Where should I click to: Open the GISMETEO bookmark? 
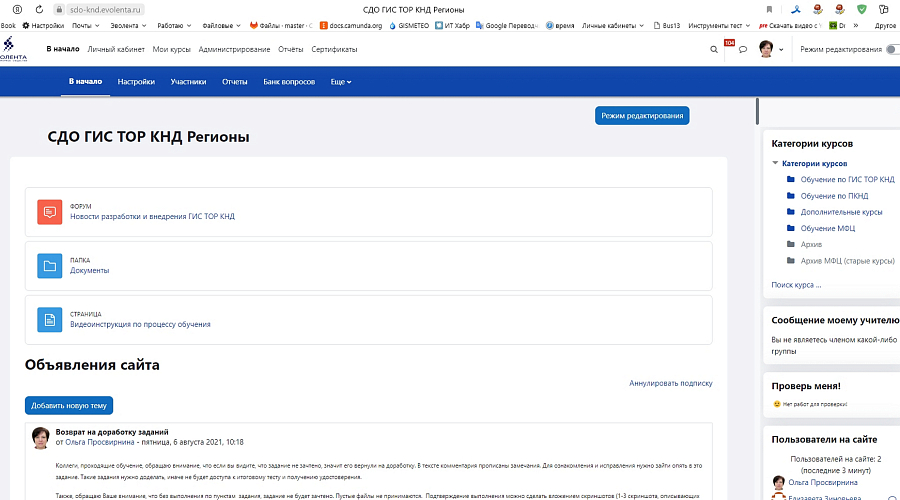click(x=409, y=25)
